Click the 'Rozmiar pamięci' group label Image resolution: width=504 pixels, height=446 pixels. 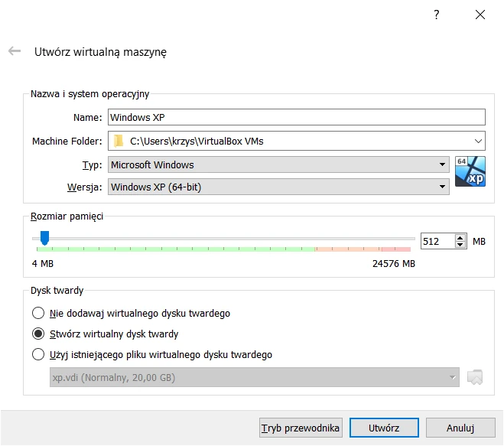(67, 216)
